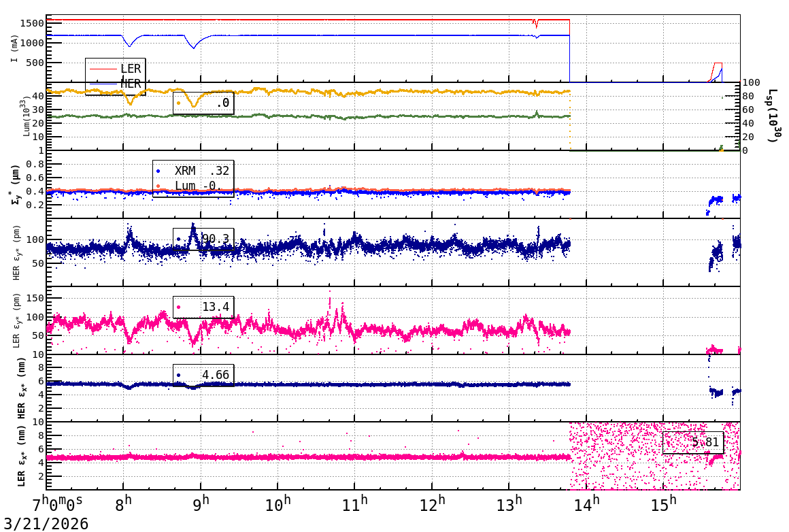Click the 1000 tick on current axis
The image size is (789, 532).
[x=32, y=44]
